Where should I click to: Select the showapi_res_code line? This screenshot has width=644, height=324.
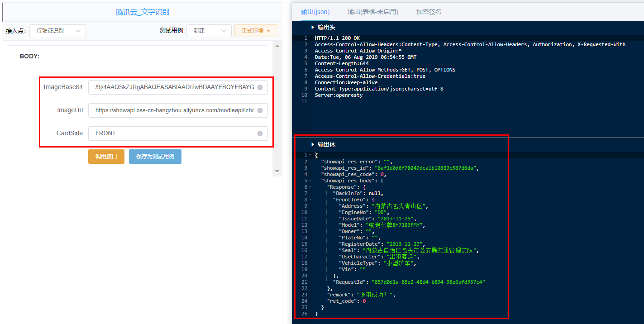point(354,174)
